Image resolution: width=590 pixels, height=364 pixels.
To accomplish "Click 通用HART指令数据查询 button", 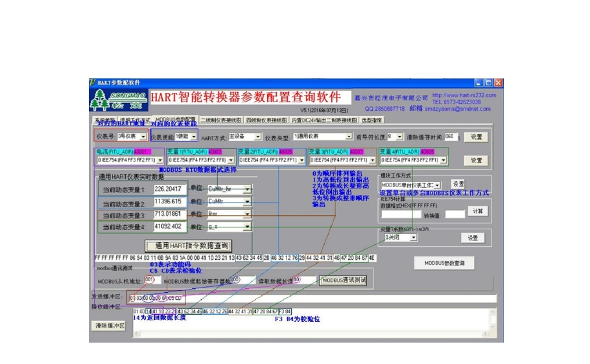I will pyautogui.click(x=187, y=246).
